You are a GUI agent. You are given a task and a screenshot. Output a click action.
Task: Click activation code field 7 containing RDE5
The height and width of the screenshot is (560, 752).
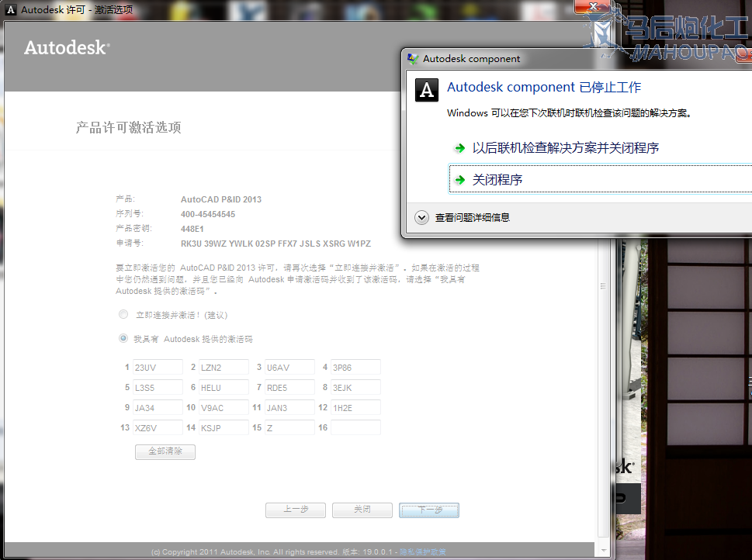click(289, 387)
